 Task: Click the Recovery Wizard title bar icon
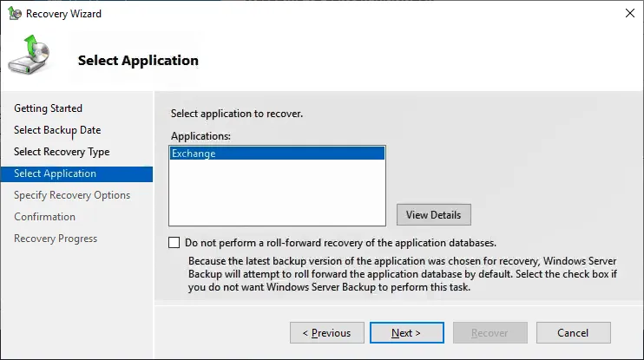coord(15,14)
